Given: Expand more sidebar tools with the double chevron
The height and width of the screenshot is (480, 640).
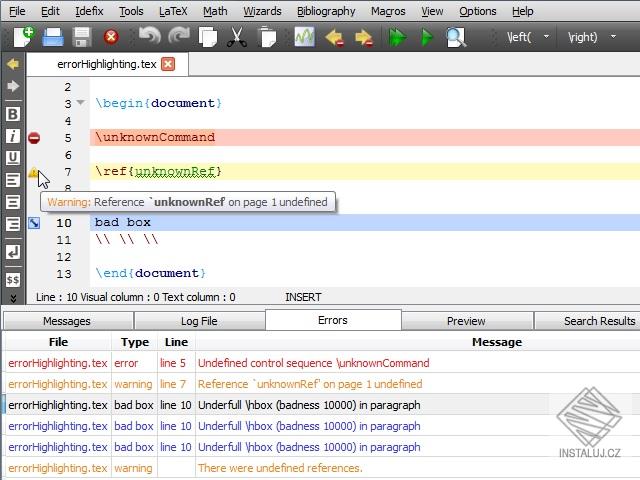Looking at the screenshot, I should point(13,298).
